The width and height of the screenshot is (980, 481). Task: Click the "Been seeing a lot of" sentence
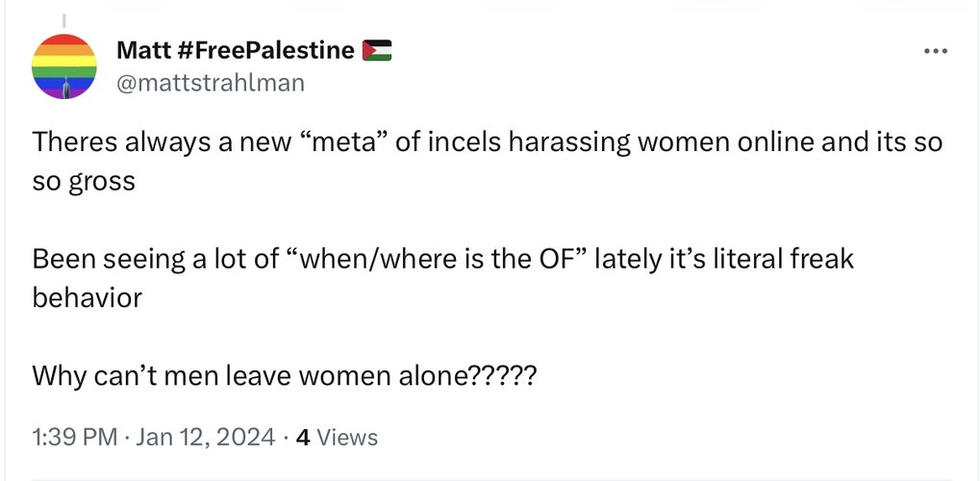click(442, 259)
